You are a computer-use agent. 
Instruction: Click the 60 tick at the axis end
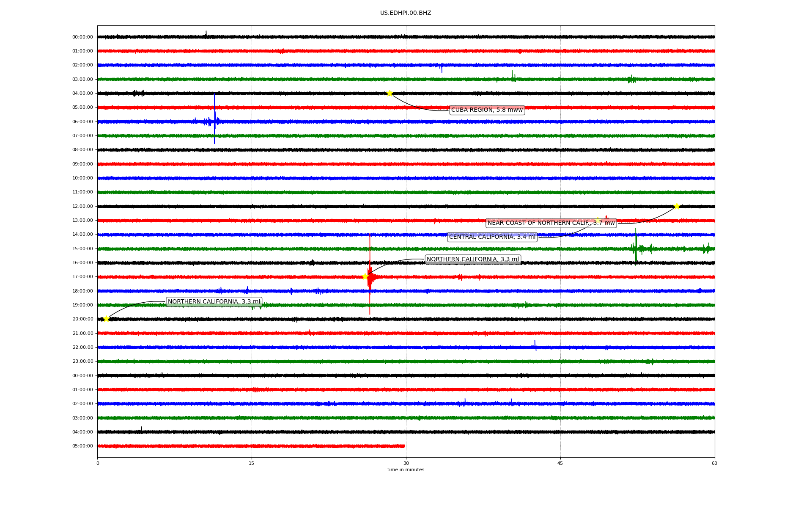coord(714,463)
